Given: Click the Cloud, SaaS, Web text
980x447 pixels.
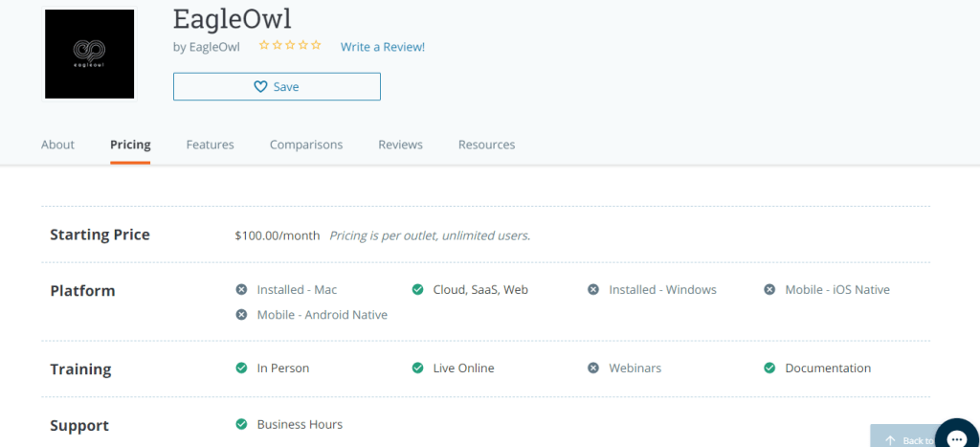Looking at the screenshot, I should coord(480,289).
